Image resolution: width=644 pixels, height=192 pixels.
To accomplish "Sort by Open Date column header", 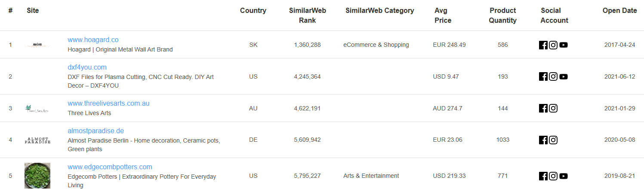I will click(x=619, y=11).
